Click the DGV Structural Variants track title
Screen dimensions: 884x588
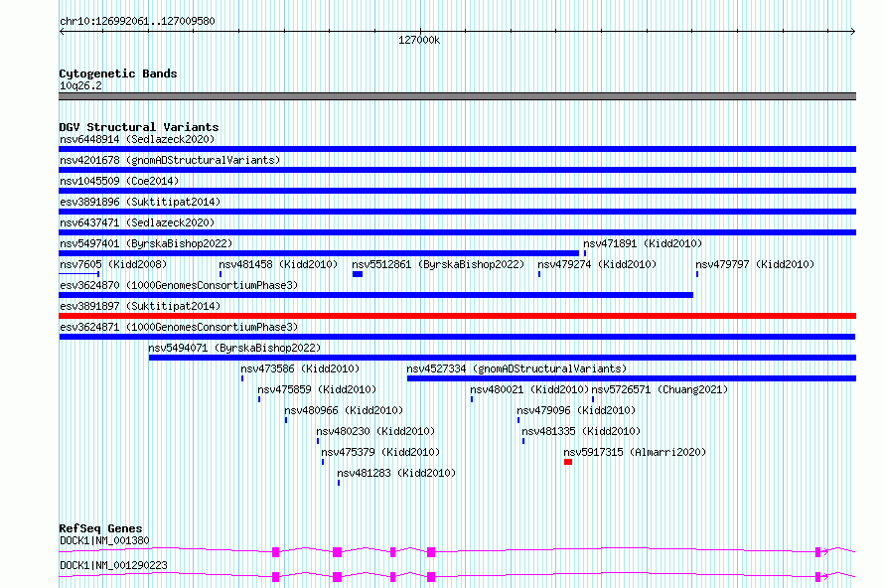click(x=139, y=127)
